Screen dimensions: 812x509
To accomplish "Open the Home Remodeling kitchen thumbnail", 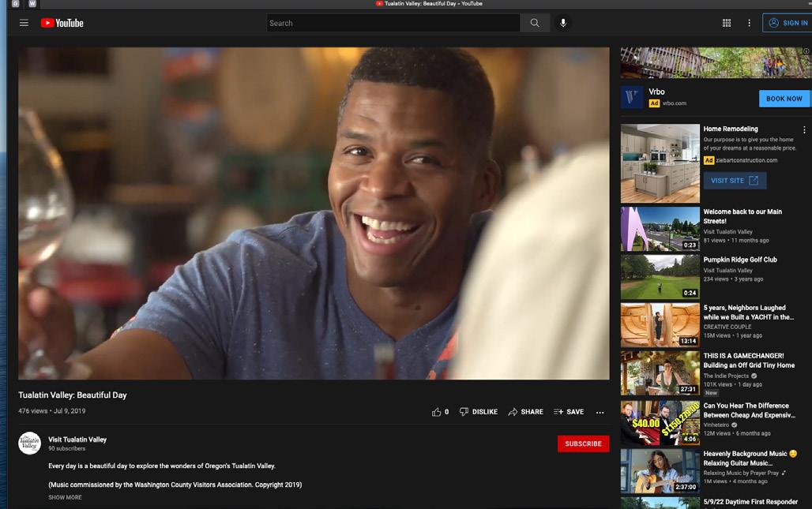I will tap(660, 163).
